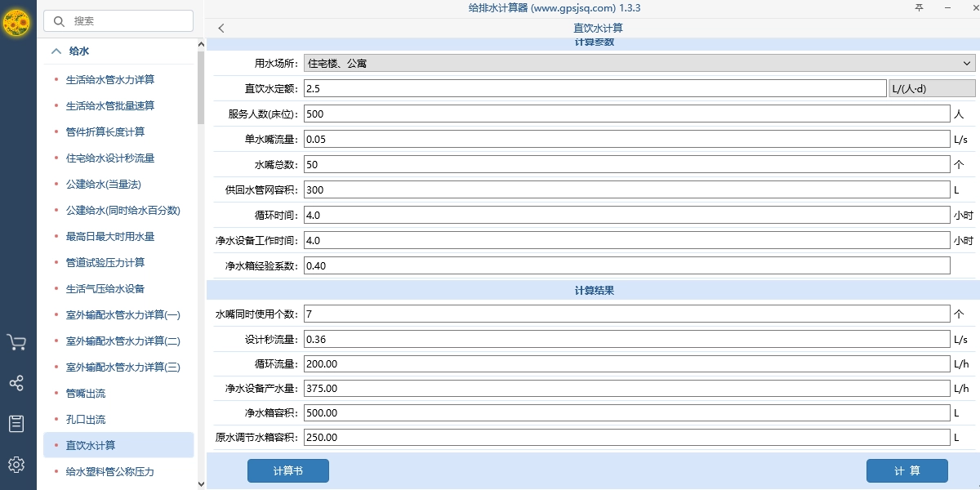Click the back arrow beside 直饮水计算

220,27
